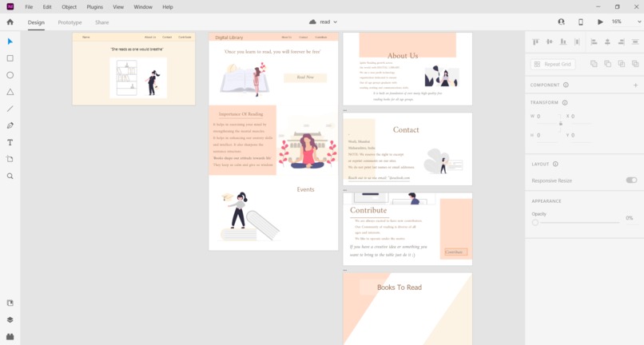Click the align middle vertically icon
This screenshot has width=644, height=345.
pos(550,42)
